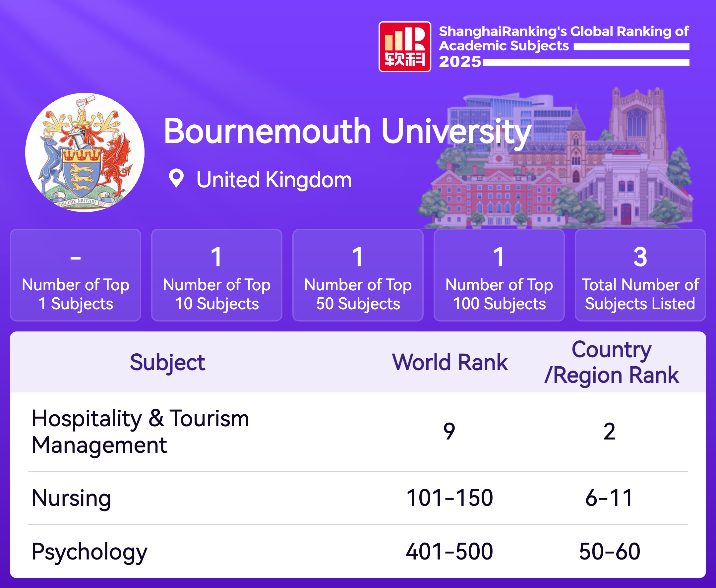Click the Global Ranking of Academic Subjects 2025 heading

(x=564, y=38)
